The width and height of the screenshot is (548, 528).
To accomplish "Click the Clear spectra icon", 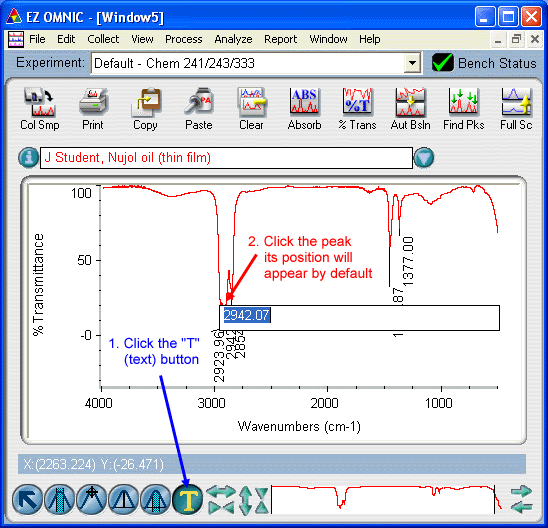I will tap(251, 102).
